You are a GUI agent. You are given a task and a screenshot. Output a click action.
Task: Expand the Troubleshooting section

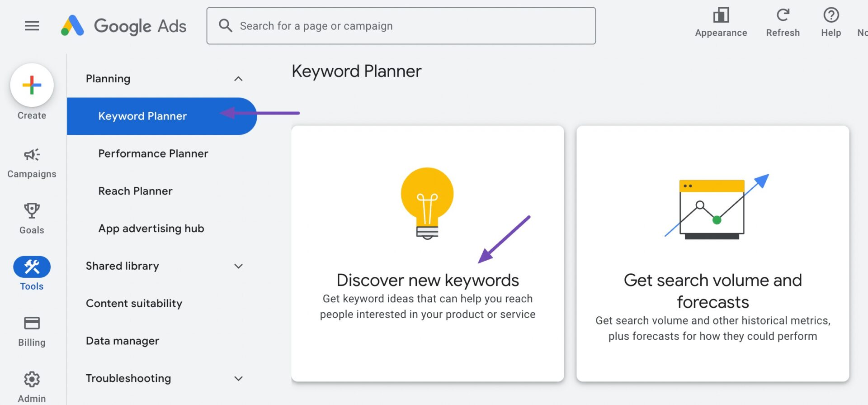239,378
